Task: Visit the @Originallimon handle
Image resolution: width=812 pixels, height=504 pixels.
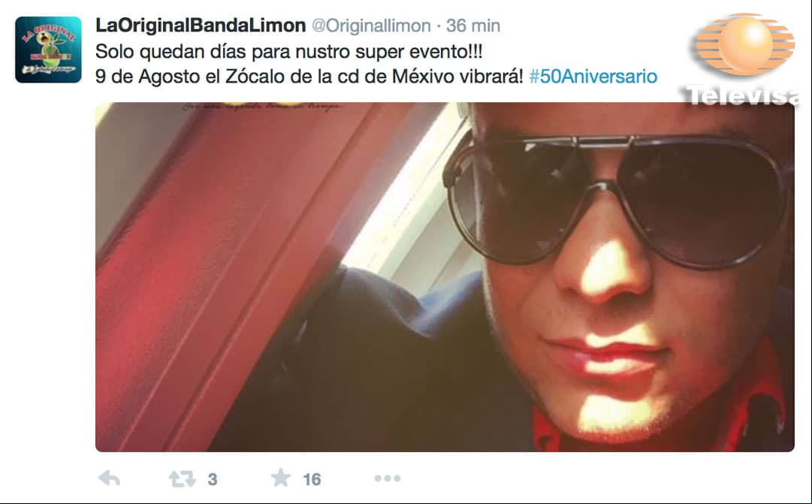Action: (x=371, y=26)
